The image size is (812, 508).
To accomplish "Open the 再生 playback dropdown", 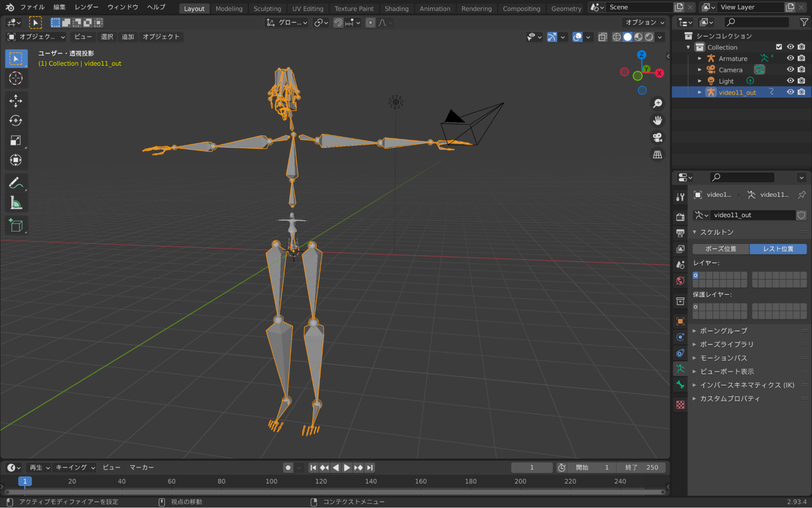I will (39, 468).
